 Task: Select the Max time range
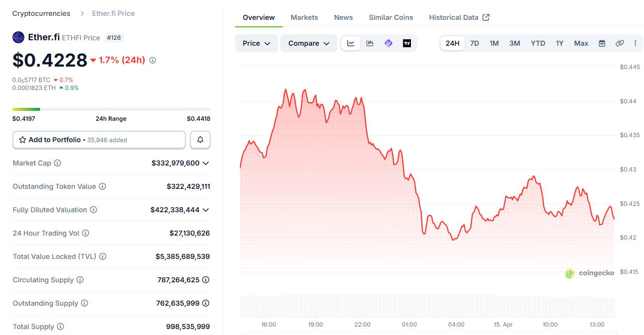[581, 43]
